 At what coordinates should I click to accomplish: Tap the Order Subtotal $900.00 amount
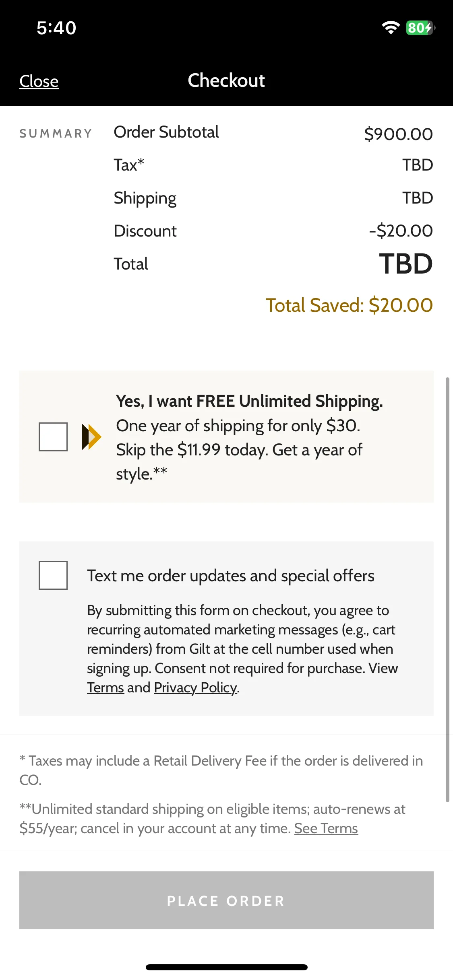pos(399,134)
